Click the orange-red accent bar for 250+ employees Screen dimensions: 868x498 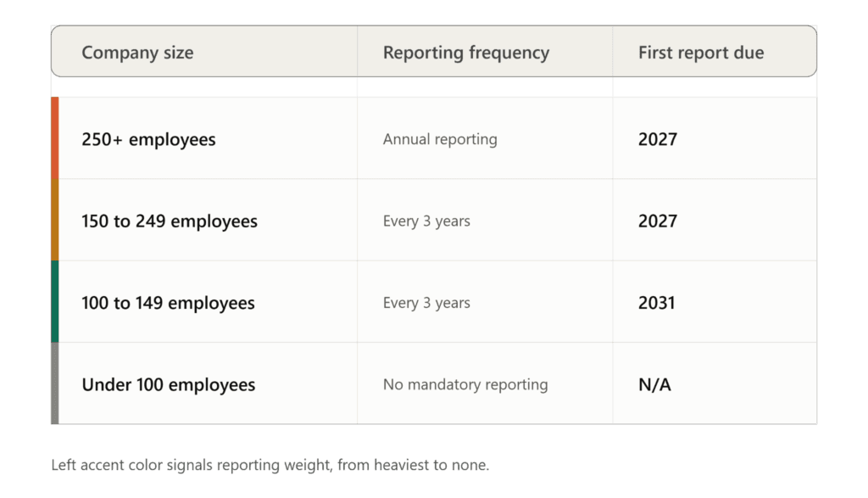(55, 138)
